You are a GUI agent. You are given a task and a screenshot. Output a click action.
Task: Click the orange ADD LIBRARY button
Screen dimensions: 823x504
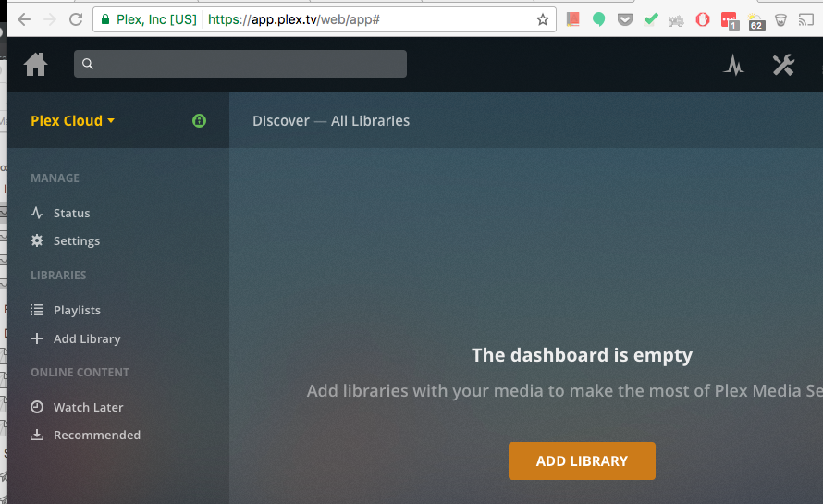582,461
